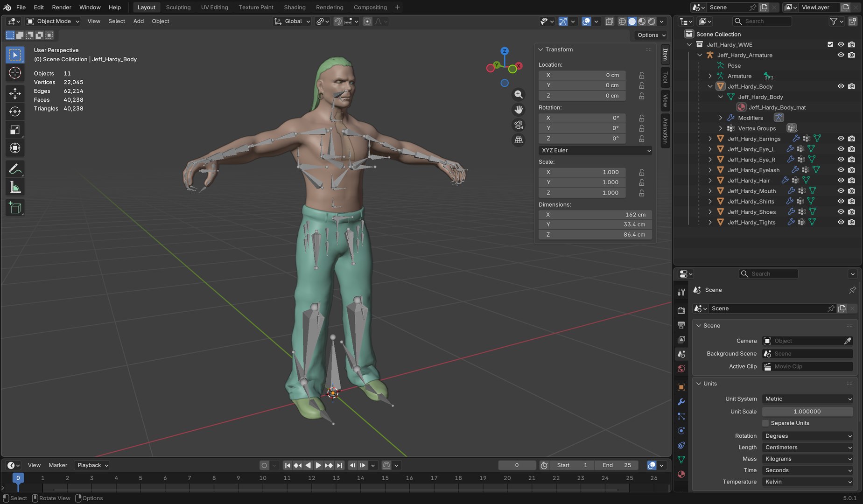Click the pan view hand icon
863x504 pixels.
519,110
